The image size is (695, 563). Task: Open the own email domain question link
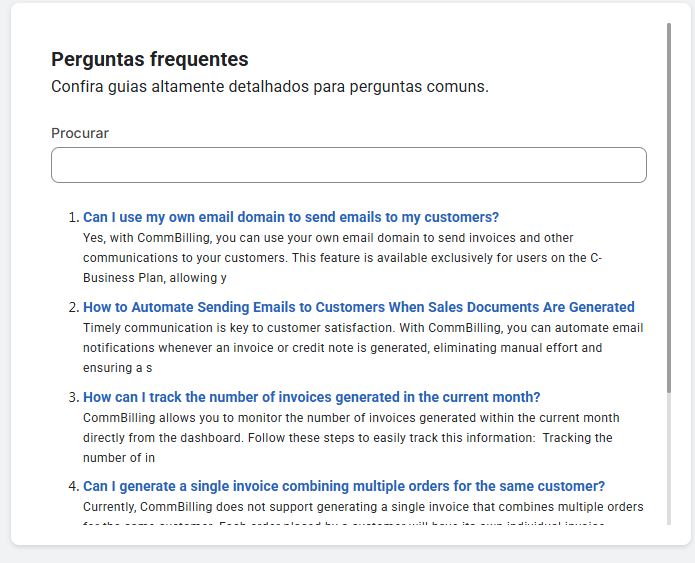pos(290,217)
